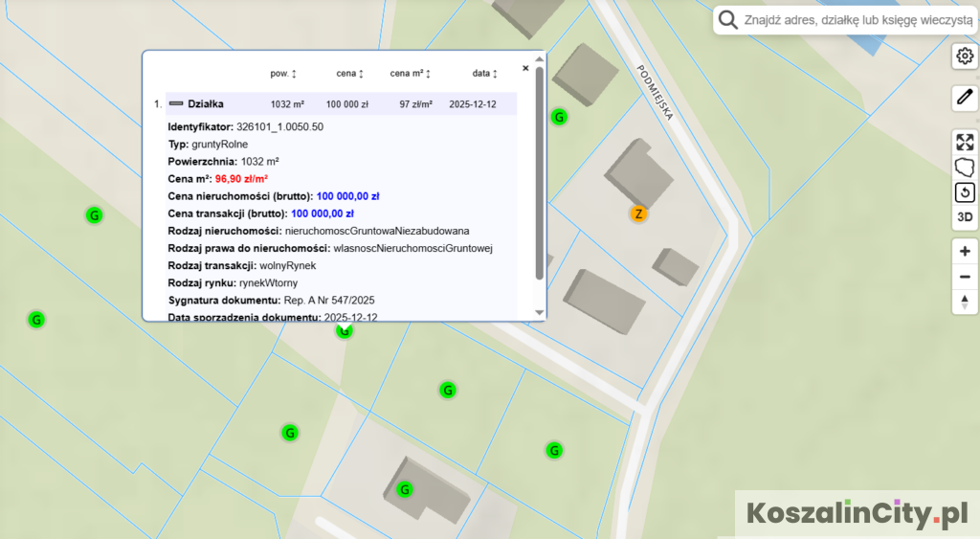The width and height of the screenshot is (980, 539).
Task: Focus the address or parcel search field
Action: click(x=857, y=20)
